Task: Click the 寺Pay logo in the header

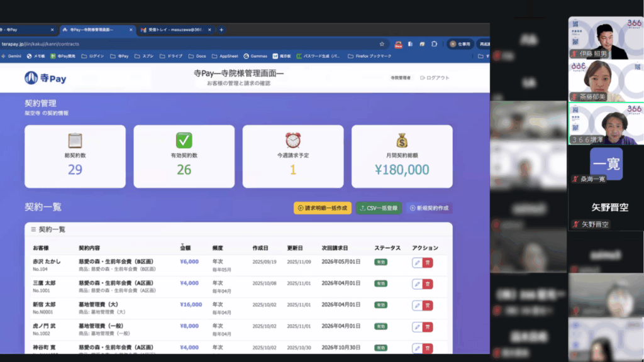Action: pos(45,78)
